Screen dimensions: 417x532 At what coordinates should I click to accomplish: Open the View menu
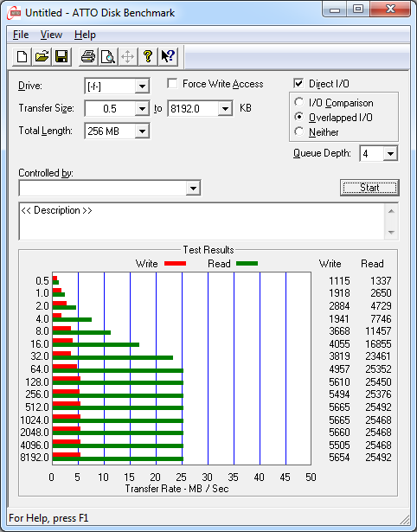coord(51,35)
